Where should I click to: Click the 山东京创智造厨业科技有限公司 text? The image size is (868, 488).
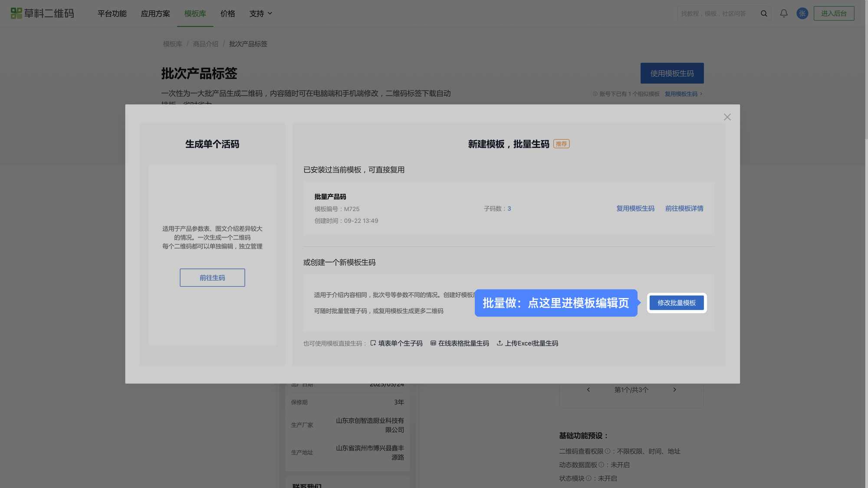[370, 425]
